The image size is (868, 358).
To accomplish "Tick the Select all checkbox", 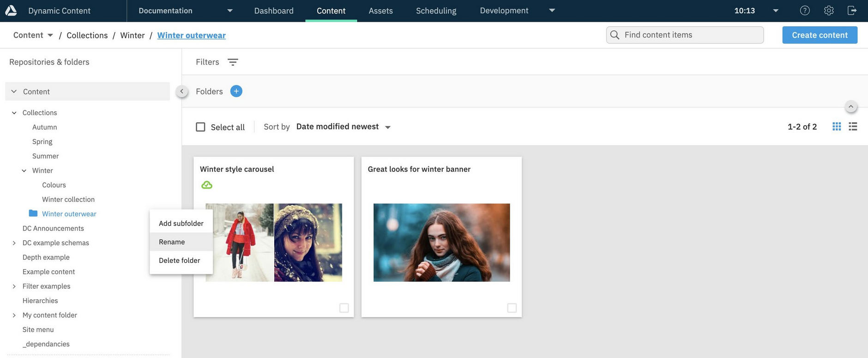I will pos(200,127).
